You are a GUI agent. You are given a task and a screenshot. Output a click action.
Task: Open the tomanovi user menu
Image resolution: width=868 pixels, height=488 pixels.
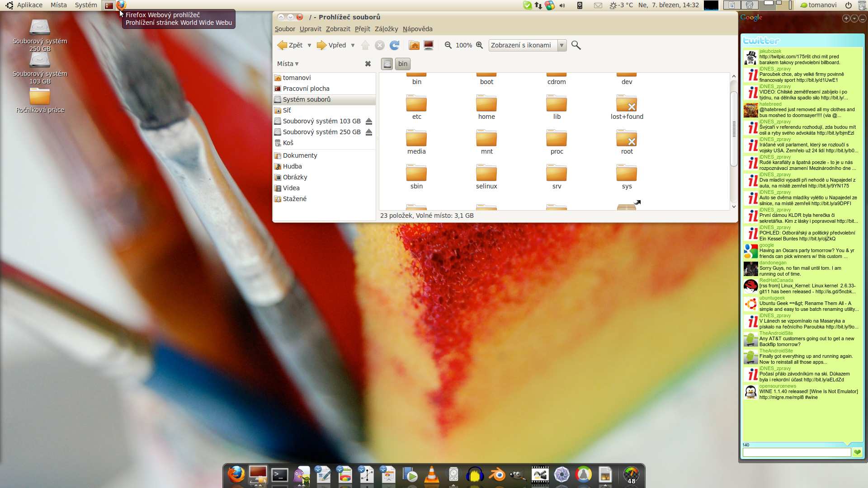click(818, 5)
